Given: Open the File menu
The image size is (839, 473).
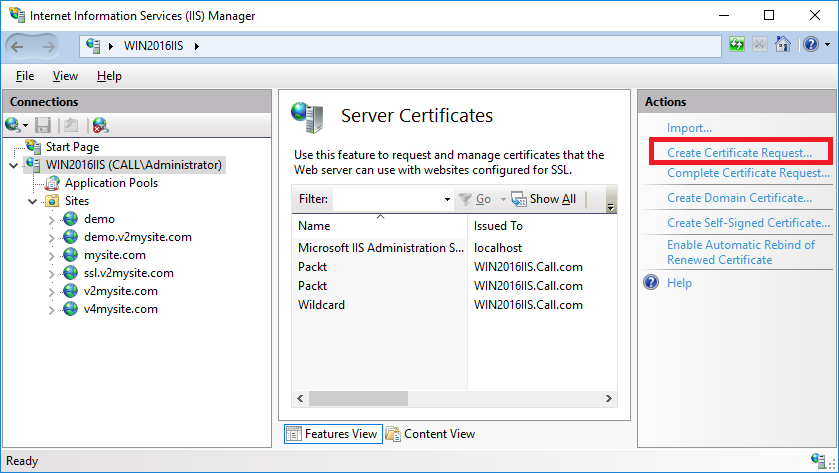Looking at the screenshot, I should [25, 76].
